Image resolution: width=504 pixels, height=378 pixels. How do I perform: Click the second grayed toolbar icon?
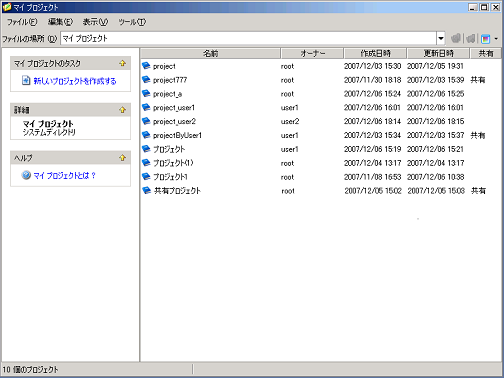coord(470,39)
